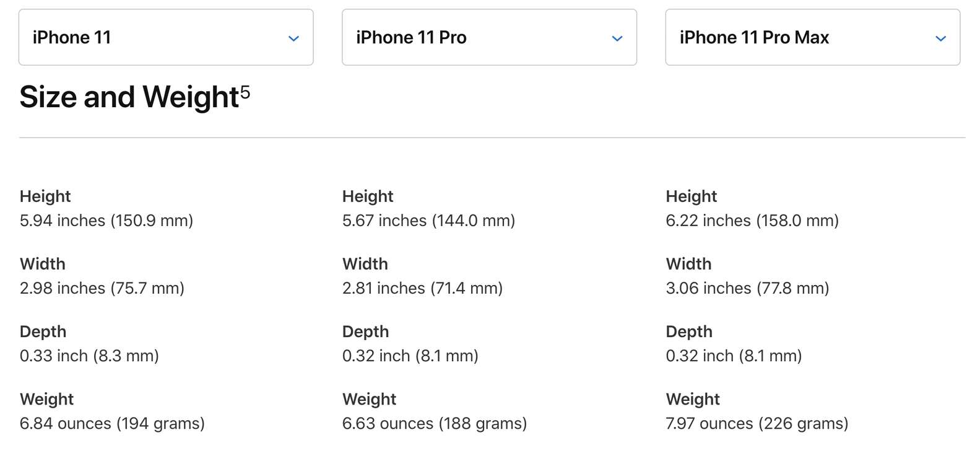Click the downward chevron in the middle selector
Image resolution: width=980 pixels, height=456 pixels.
617,38
